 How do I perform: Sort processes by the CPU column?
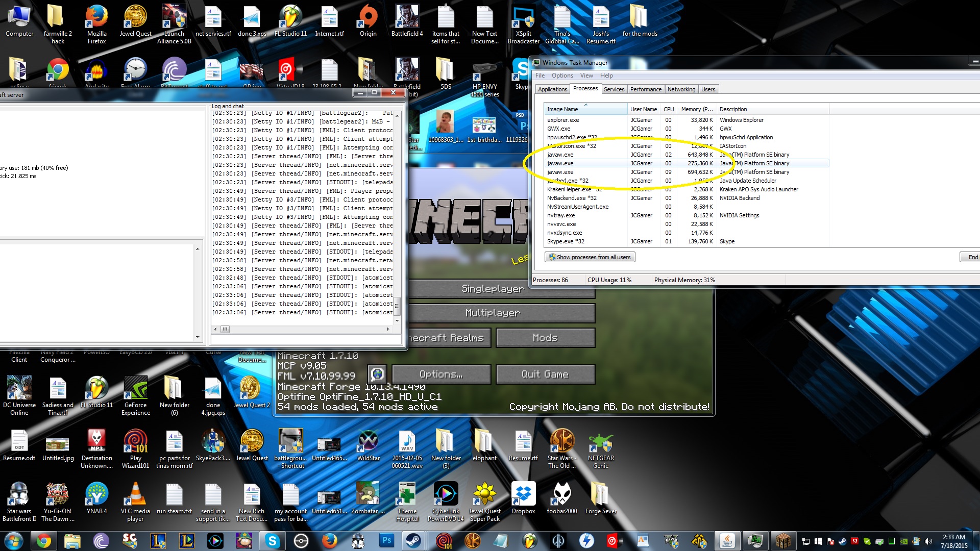tap(669, 109)
